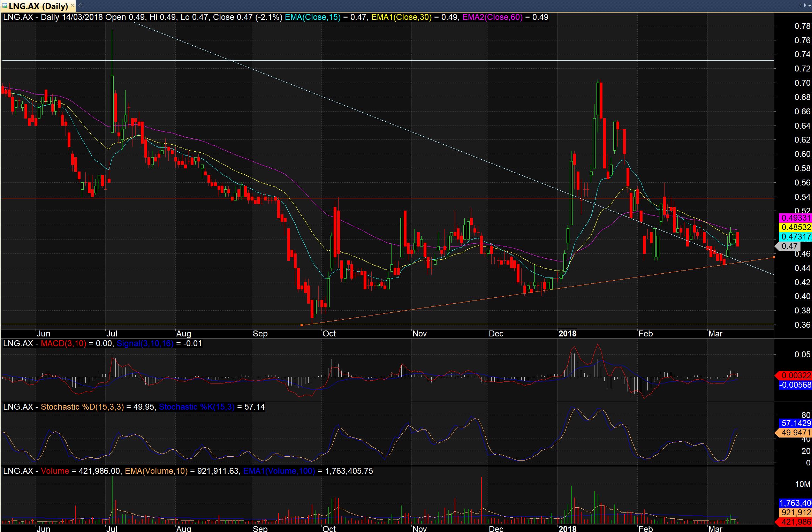812x532 pixels.
Task: Select the orange trendline end handle at right edge
Action: [x=774, y=257]
